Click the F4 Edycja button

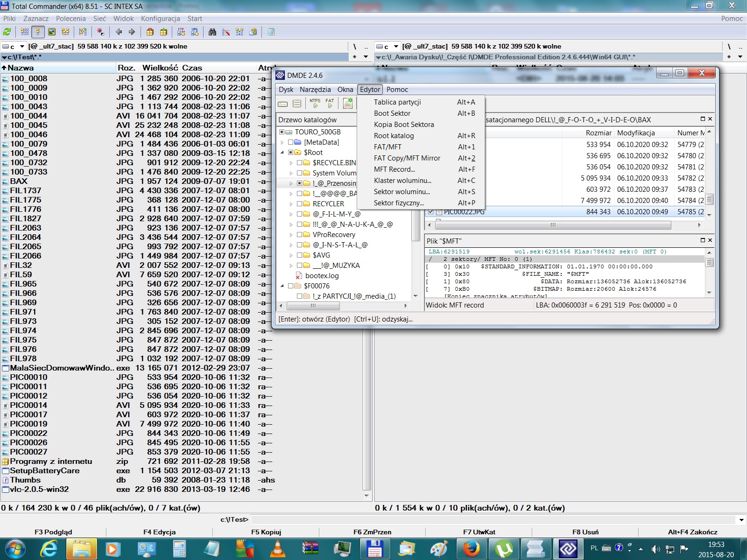[x=160, y=532]
